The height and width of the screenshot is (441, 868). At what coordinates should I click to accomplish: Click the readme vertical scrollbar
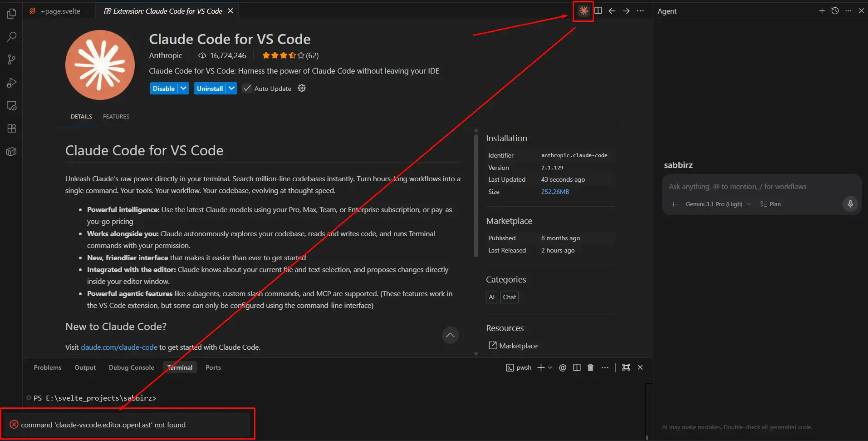(476, 195)
